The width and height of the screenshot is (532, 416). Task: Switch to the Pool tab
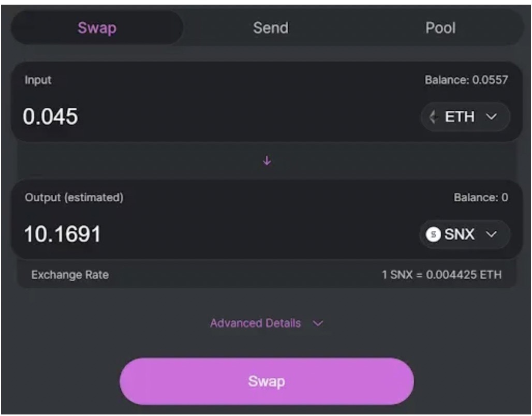point(441,28)
